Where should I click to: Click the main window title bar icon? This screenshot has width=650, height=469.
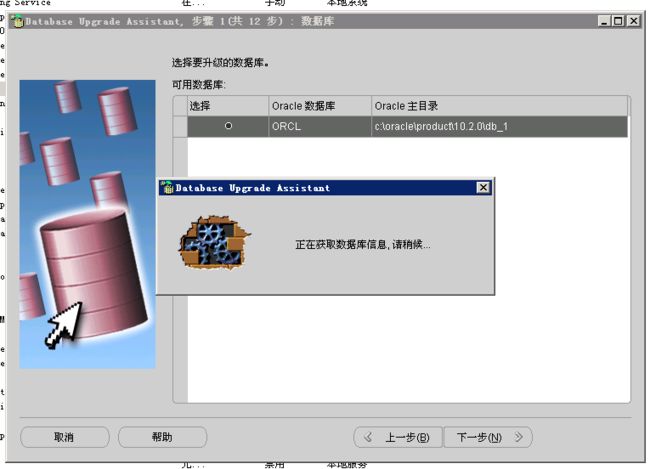coord(17,21)
